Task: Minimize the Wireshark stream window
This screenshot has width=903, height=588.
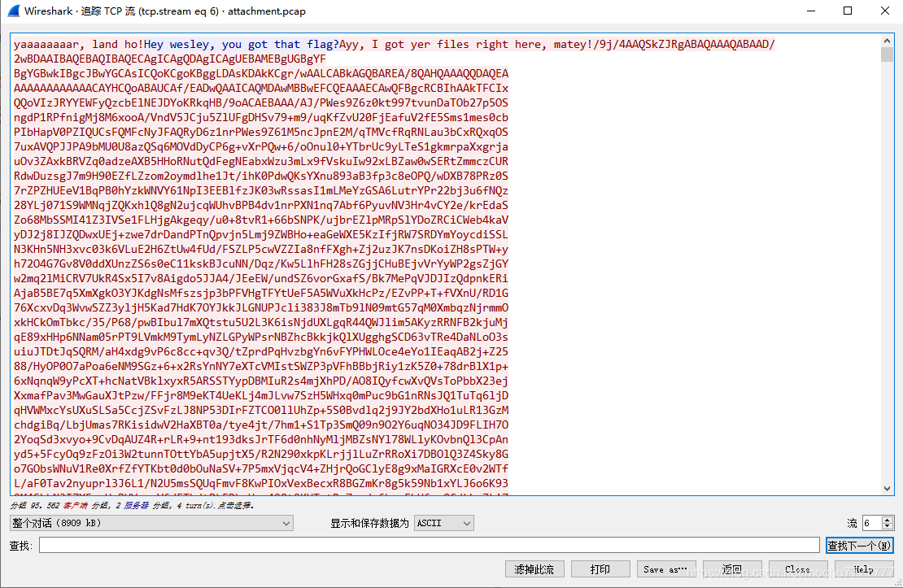Action: click(811, 11)
